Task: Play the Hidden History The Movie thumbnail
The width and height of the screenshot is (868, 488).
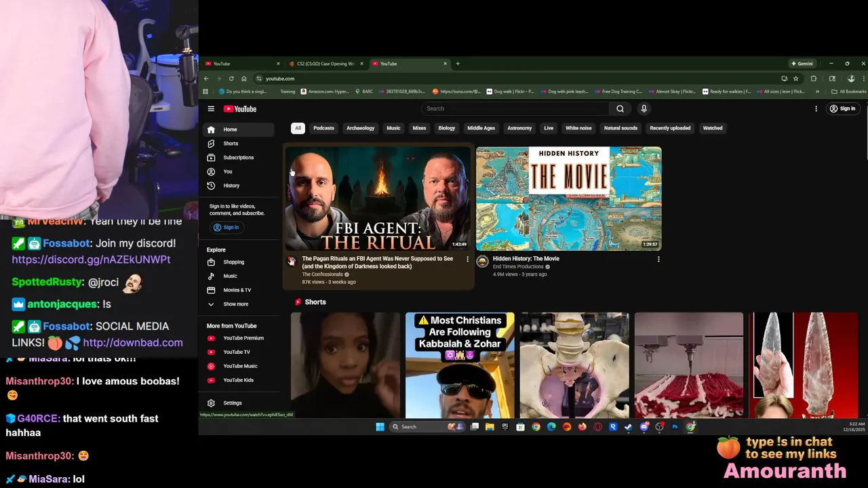Action: [568, 199]
